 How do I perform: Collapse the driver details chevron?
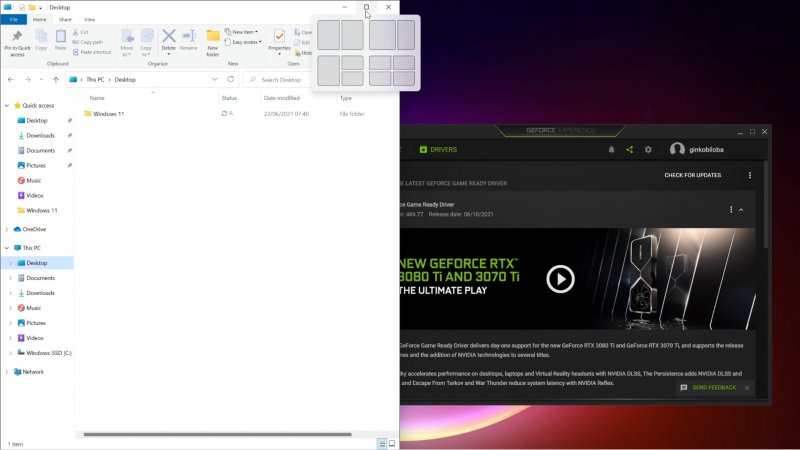click(741, 210)
